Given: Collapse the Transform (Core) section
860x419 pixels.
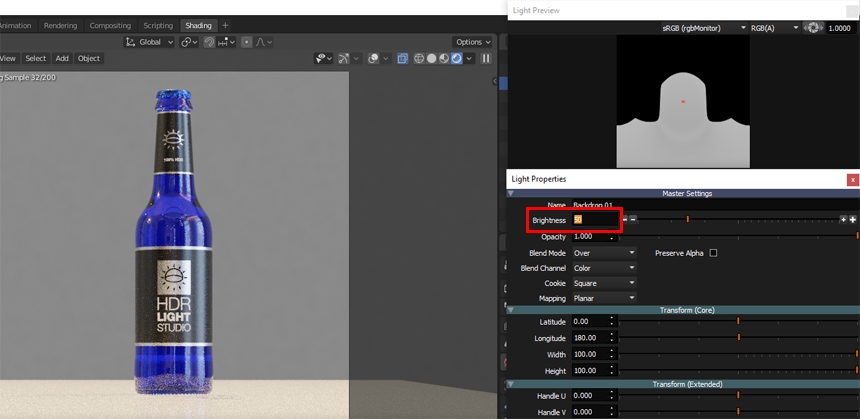Looking at the screenshot, I should [511, 310].
